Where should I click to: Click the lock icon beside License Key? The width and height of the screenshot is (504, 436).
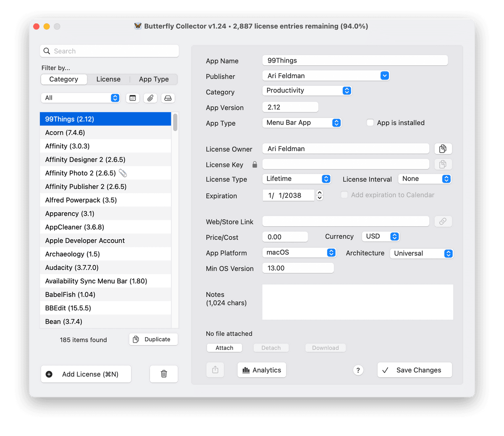[255, 165]
